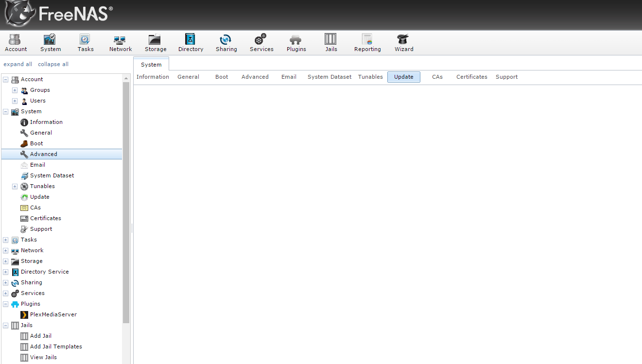642x364 pixels.
Task: Open the Sharing toolbar icon
Action: point(226,43)
